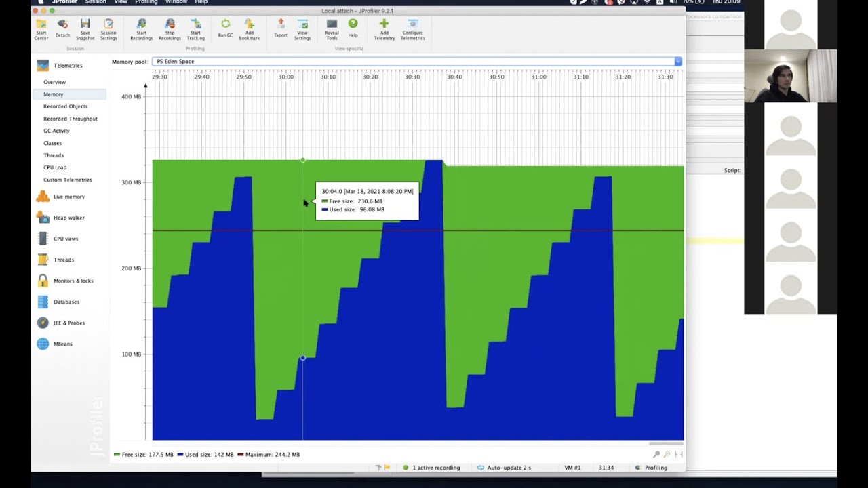Select Overview telemetry
The image size is (868, 488).
click(x=55, y=82)
